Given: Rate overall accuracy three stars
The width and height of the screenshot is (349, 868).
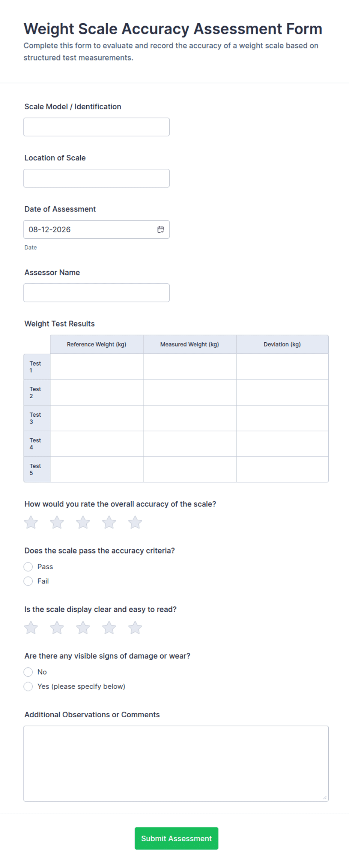Looking at the screenshot, I should (x=83, y=522).
